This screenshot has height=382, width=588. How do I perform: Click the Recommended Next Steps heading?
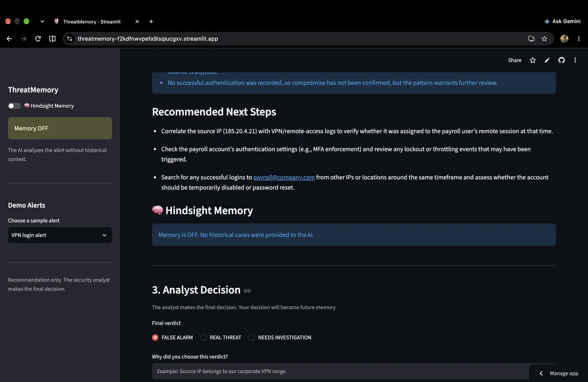[x=214, y=112]
